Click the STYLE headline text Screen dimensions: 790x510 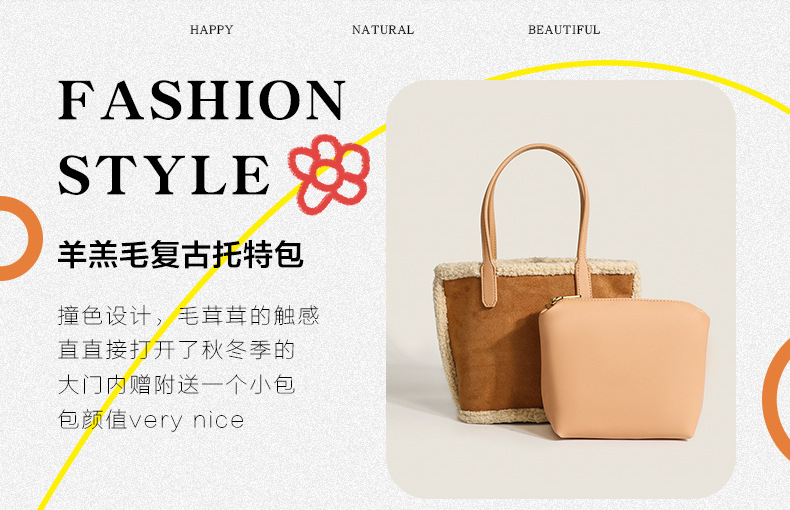click(x=164, y=174)
